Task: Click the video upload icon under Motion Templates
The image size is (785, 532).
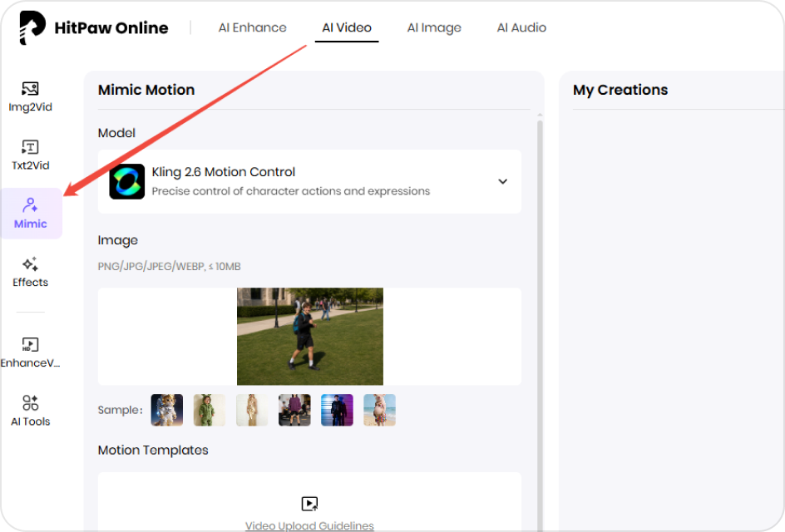Action: click(309, 504)
